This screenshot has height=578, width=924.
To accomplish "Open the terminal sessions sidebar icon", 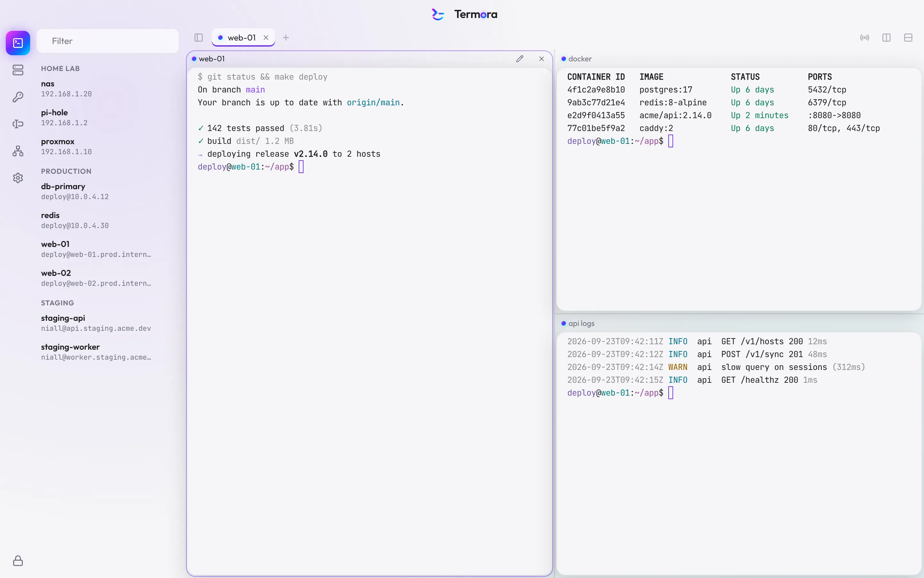I will [18, 43].
